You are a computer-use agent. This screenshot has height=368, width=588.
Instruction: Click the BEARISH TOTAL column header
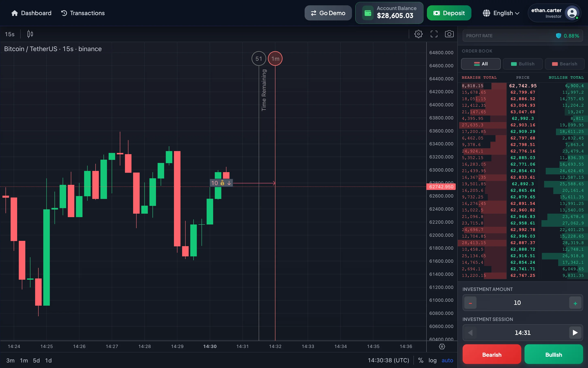[x=479, y=77]
